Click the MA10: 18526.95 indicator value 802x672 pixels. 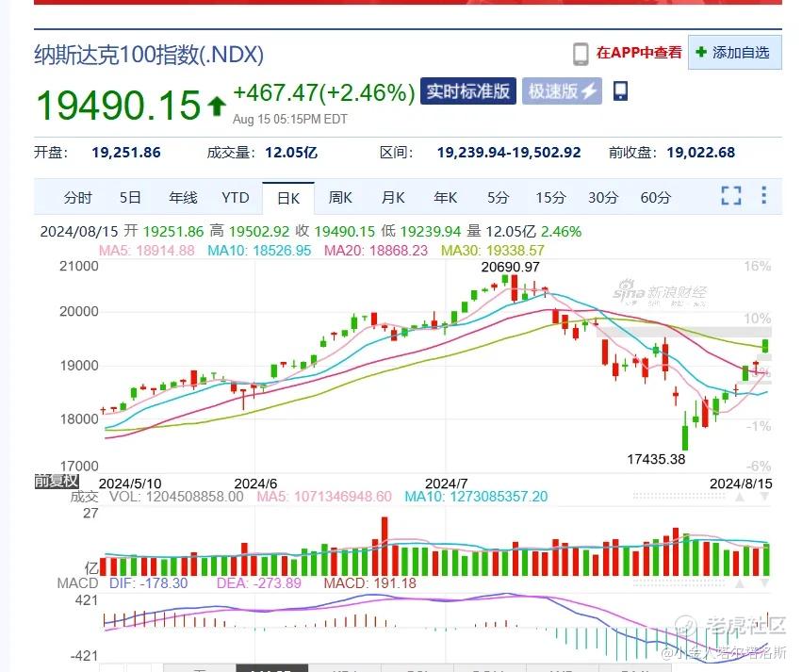tap(259, 250)
